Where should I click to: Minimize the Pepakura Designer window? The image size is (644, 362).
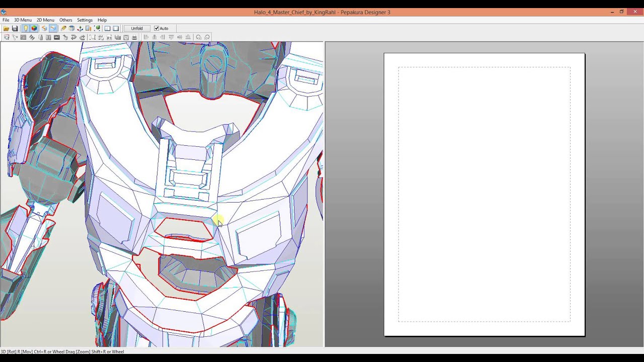click(612, 12)
